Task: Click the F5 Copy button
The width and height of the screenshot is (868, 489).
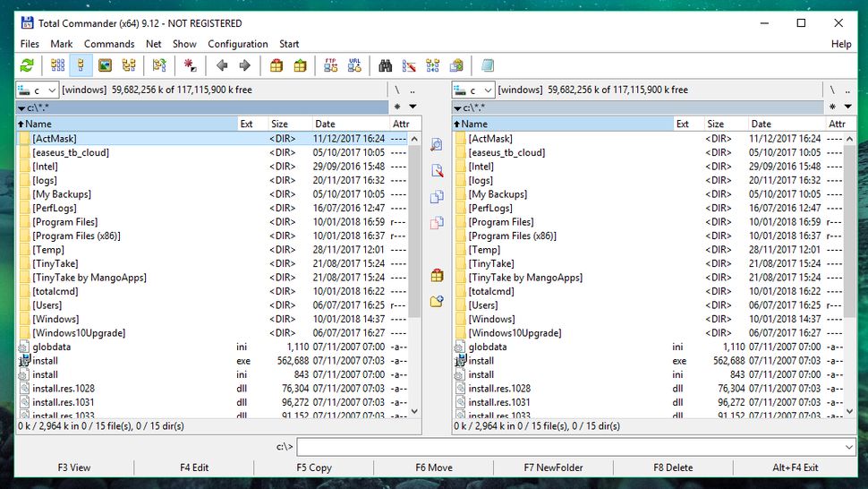Action: pos(314,468)
